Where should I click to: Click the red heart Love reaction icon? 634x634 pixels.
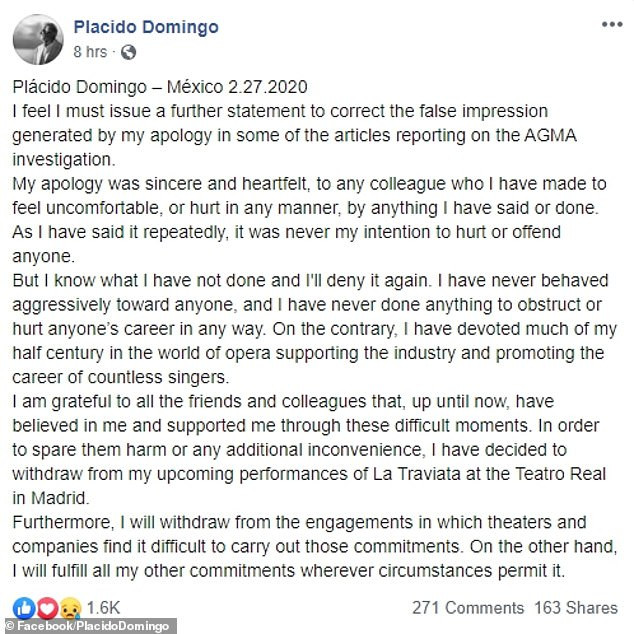coord(47,608)
